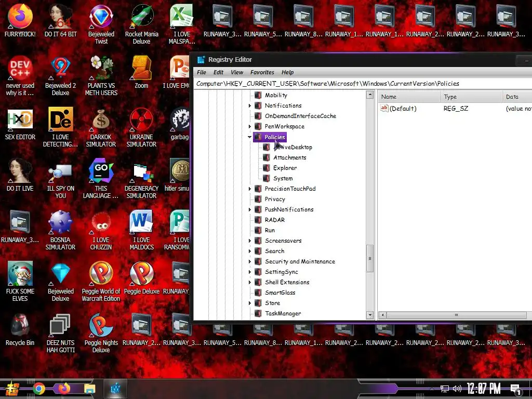Image resolution: width=532 pixels, height=399 pixels.
Task: Open UKRAINE SIMULATOR radiation icon
Action: pyautogui.click(x=141, y=127)
